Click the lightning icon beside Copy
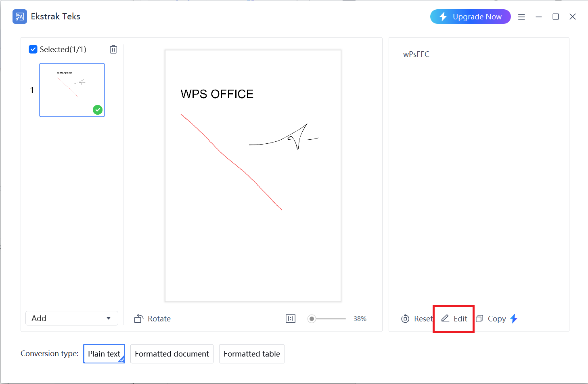Viewport: 588px width, 384px height. (x=513, y=319)
